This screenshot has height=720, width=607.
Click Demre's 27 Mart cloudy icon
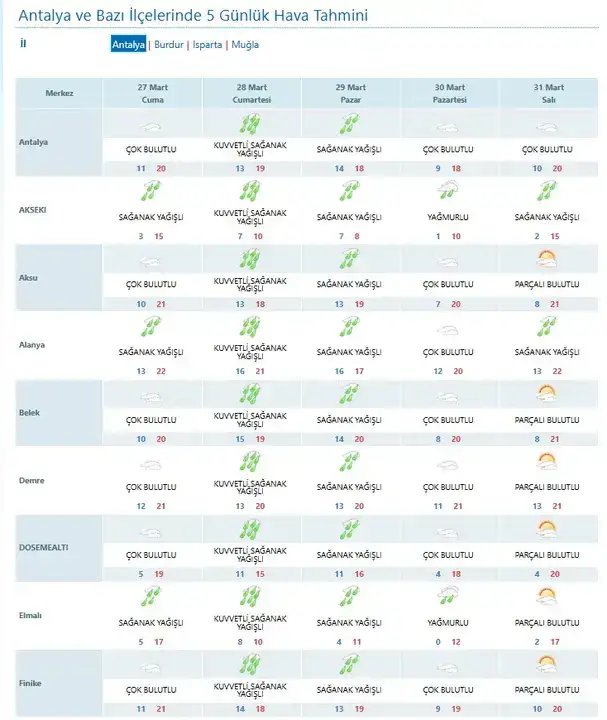[x=152, y=463]
